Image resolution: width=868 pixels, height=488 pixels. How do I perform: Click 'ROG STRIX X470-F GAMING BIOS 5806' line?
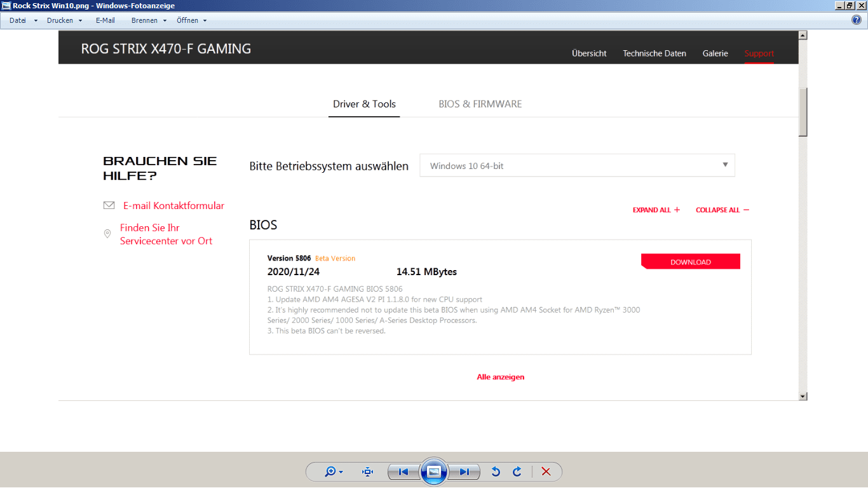pyautogui.click(x=335, y=289)
